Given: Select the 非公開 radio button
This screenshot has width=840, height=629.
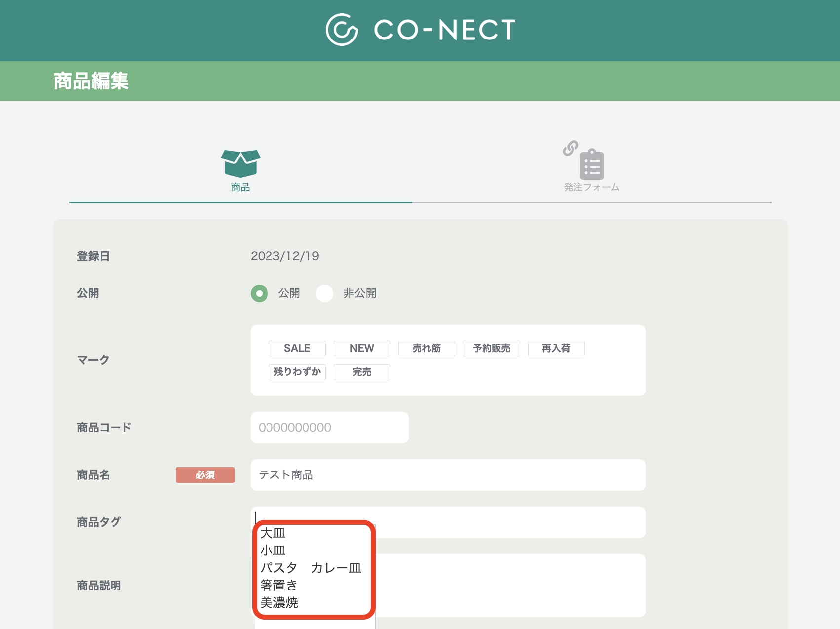Looking at the screenshot, I should 324,293.
